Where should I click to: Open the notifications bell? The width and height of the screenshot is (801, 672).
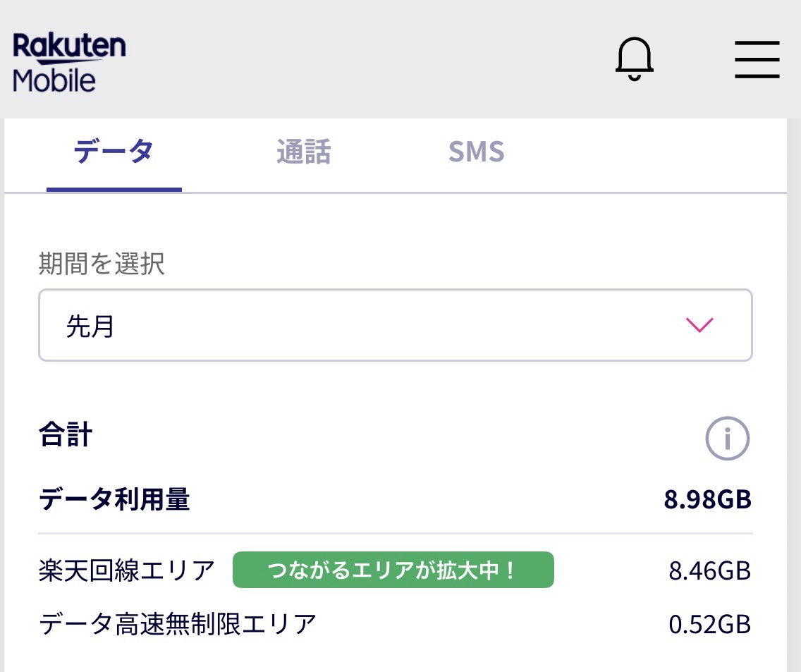[x=634, y=59]
